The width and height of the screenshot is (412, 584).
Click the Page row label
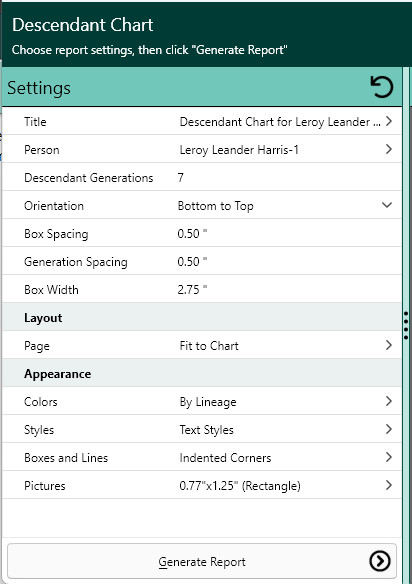pyautogui.click(x=37, y=346)
